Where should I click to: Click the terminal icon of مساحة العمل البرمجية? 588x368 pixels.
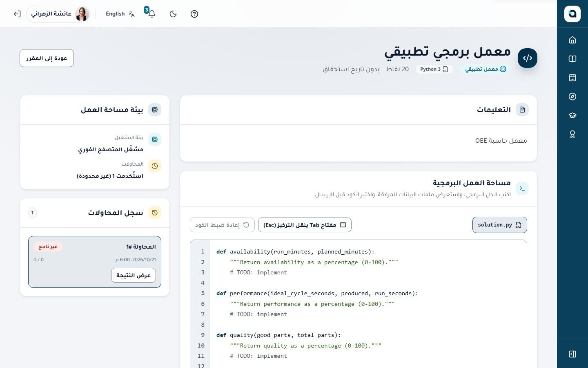tap(522, 188)
